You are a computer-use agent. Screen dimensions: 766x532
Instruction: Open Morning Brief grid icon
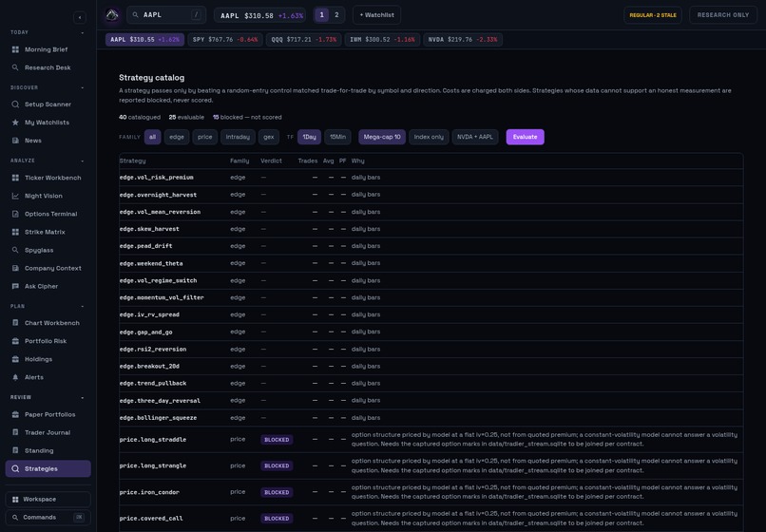[15, 49]
